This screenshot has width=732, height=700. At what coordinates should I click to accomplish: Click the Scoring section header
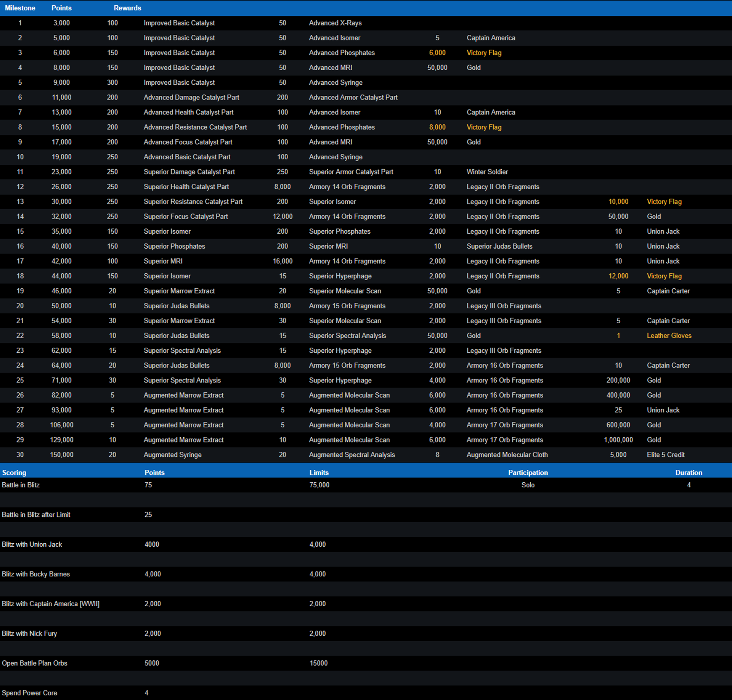[14, 472]
